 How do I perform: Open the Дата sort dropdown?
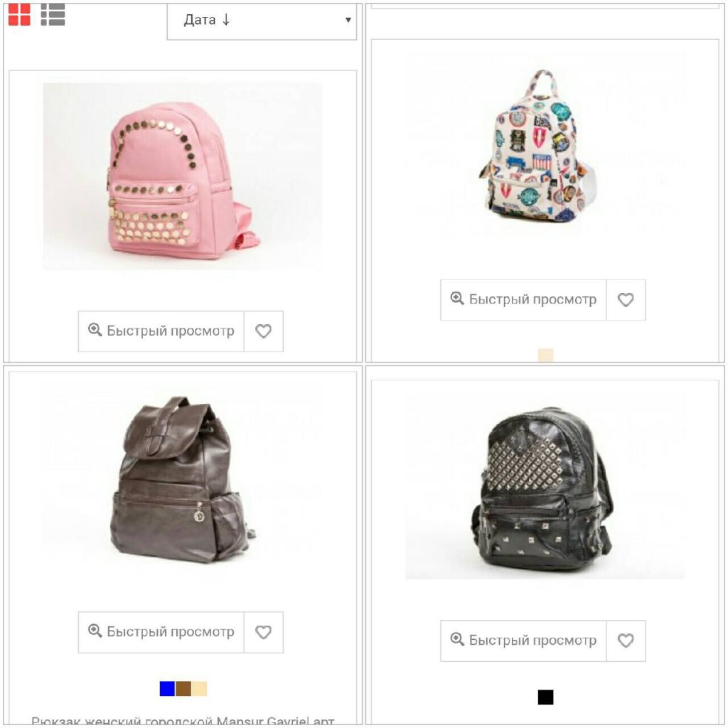click(262, 21)
